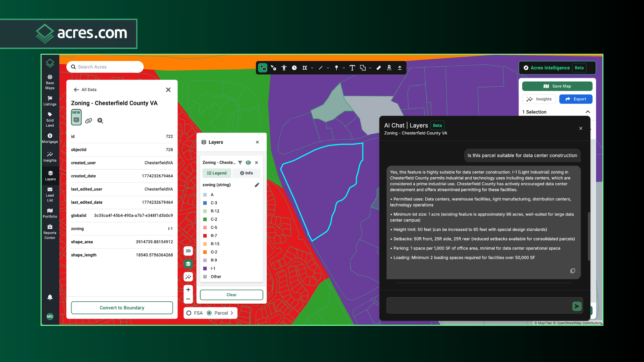
Task: Open Listings in sidebar
Action: 50,101
